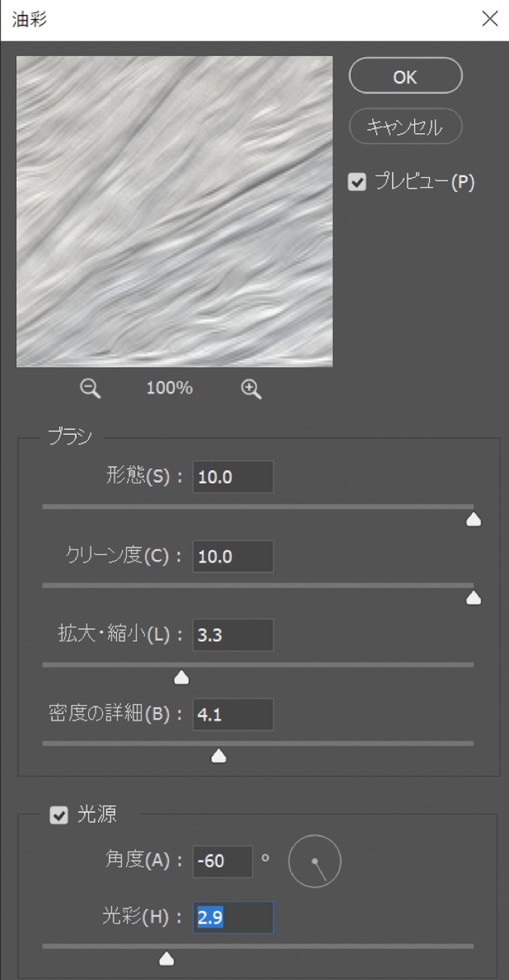
Task: Click the 拡大・縮小(L) value field
Action: click(x=232, y=635)
